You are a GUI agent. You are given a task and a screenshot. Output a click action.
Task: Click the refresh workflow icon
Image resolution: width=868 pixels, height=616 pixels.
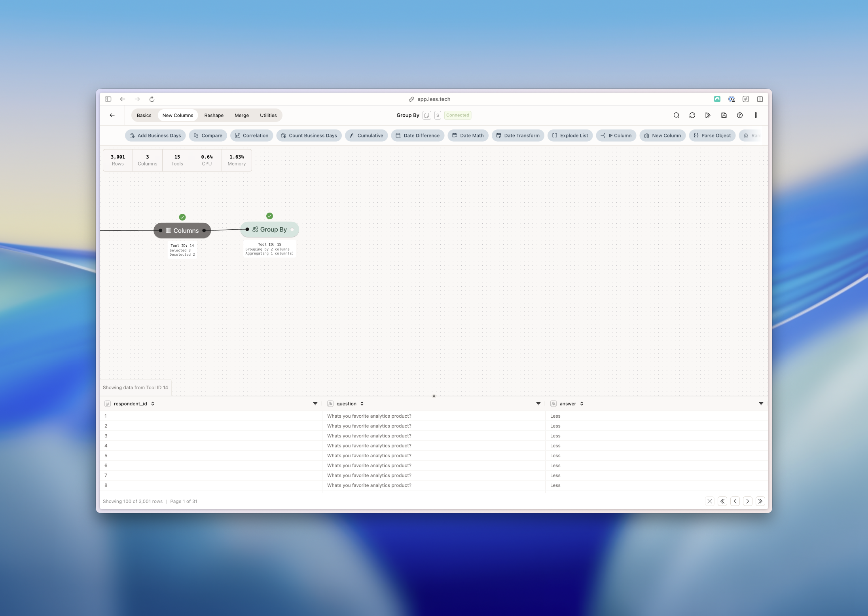pyautogui.click(x=692, y=115)
